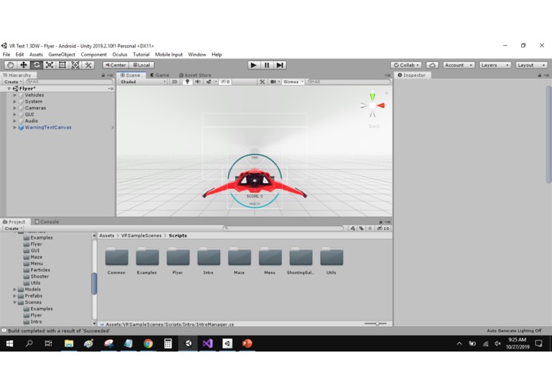Toggle Inspector panel lock icon
The image size is (552, 392).
(x=539, y=75)
